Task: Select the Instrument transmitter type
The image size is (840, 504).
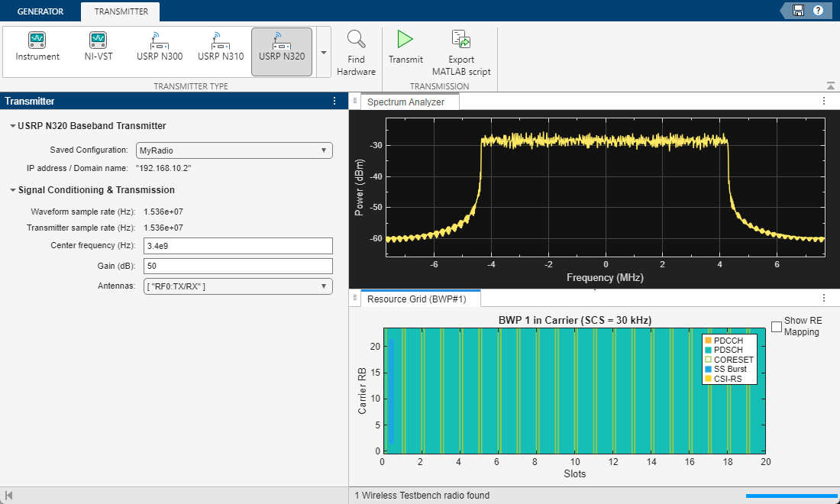Action: 37,47
